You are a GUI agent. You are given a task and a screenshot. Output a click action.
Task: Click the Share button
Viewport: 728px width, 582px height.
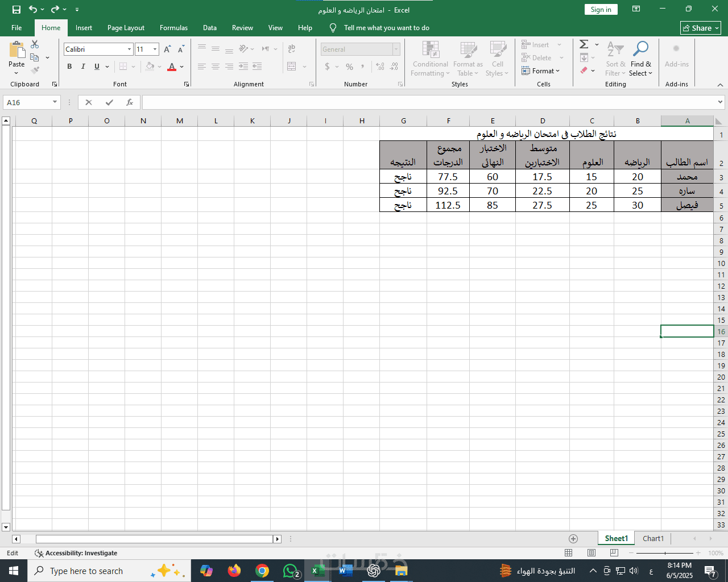point(701,28)
